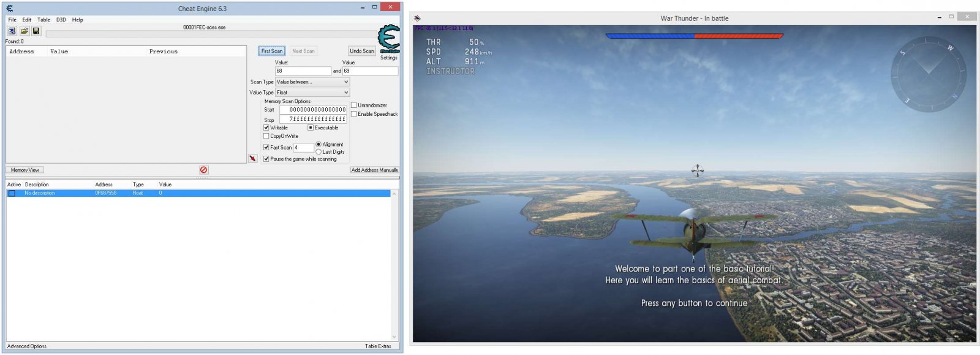Click the compass indicator in War Thunder
This screenshot has height=355, width=980.
(x=929, y=74)
